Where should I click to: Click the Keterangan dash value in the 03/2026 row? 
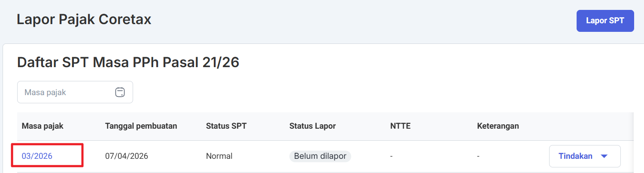click(x=478, y=156)
